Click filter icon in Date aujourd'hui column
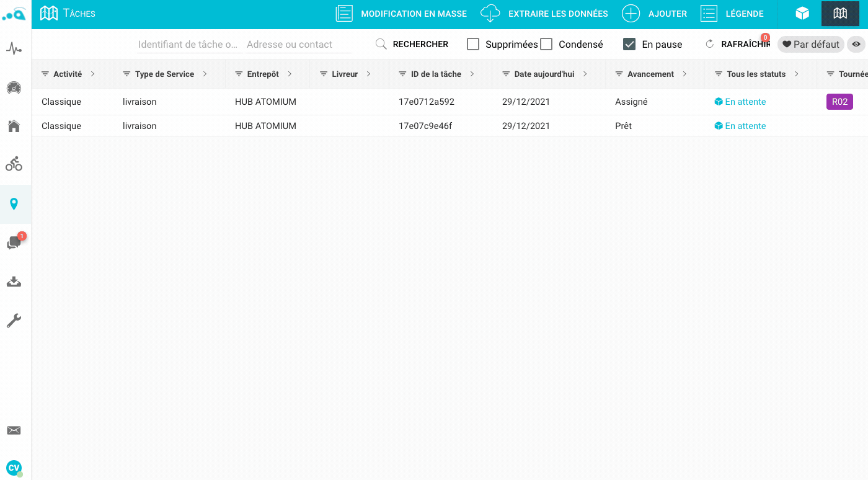This screenshot has height=480, width=868. 506,74
